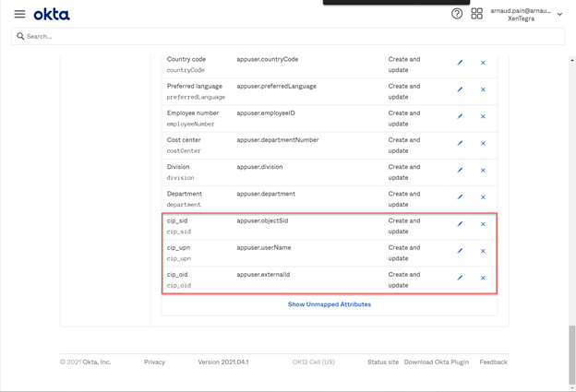Edit the cip_oid attribute mapping
Screen dimensions: 576x392
click(x=461, y=278)
